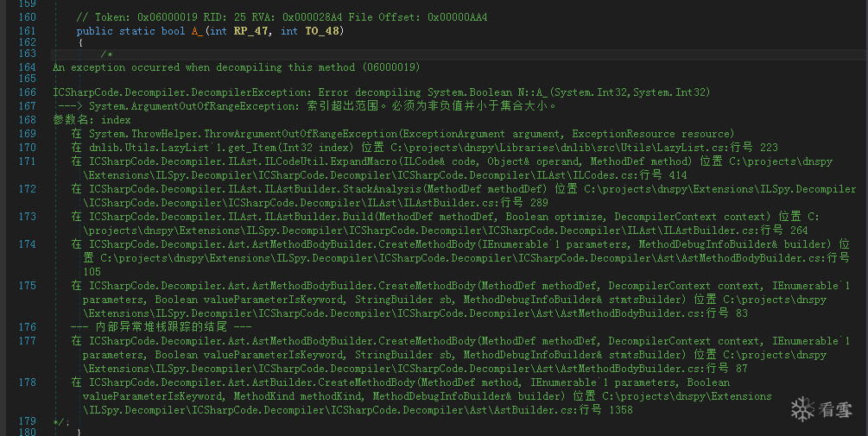
Task: Click the bool return type keyword
Action: click(x=174, y=31)
